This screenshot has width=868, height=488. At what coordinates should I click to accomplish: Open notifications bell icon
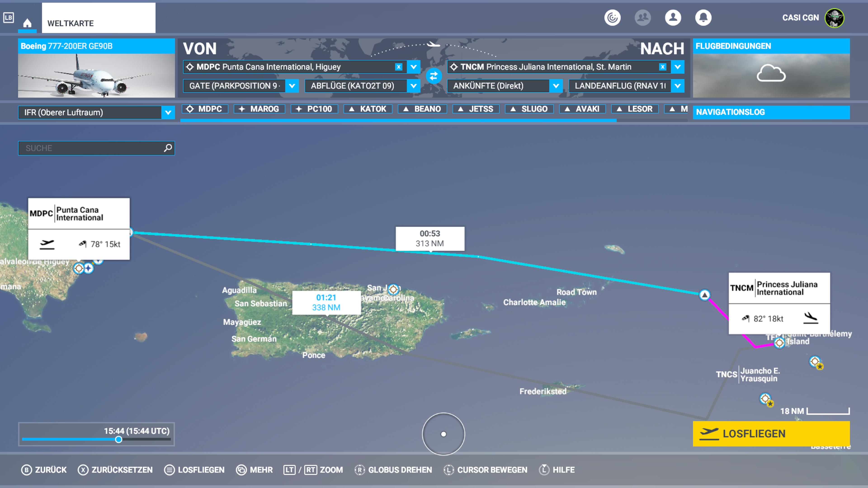coord(703,18)
